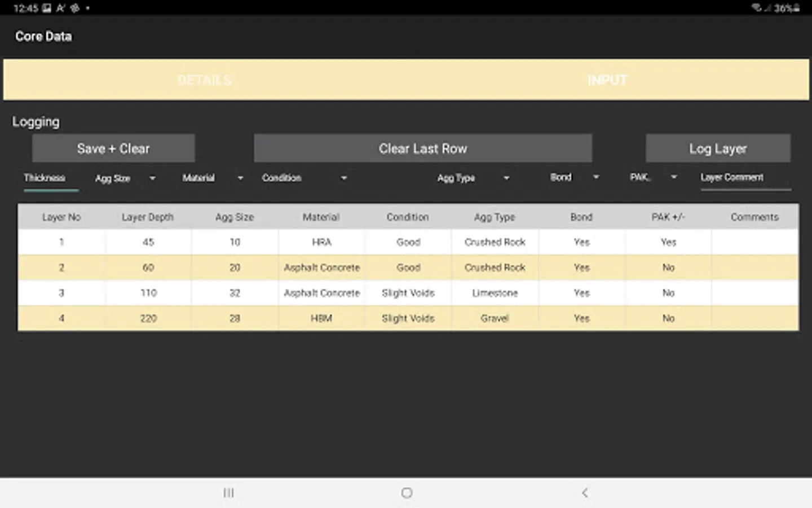Screen dimensions: 812x508
Task: Select the PAK +/- column header
Action: [668, 217]
